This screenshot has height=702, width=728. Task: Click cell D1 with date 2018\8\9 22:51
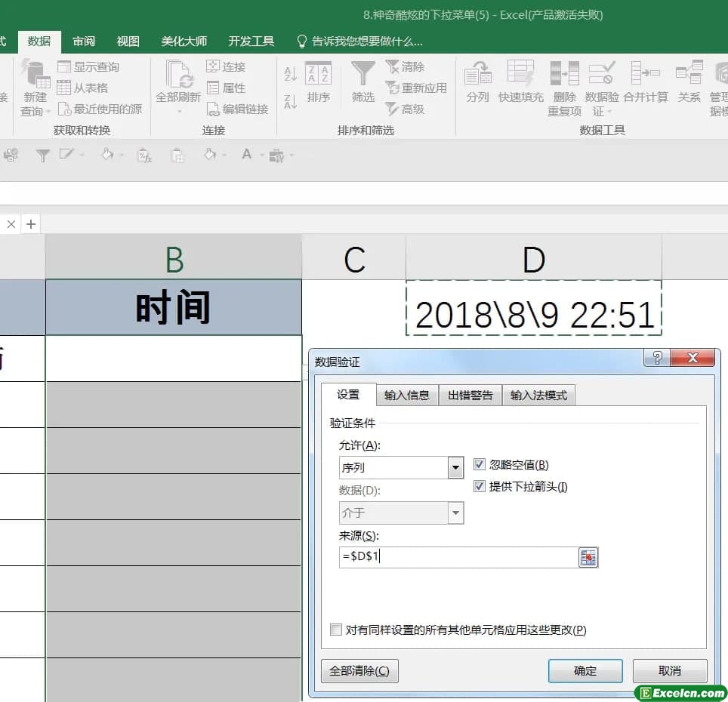[x=533, y=308]
